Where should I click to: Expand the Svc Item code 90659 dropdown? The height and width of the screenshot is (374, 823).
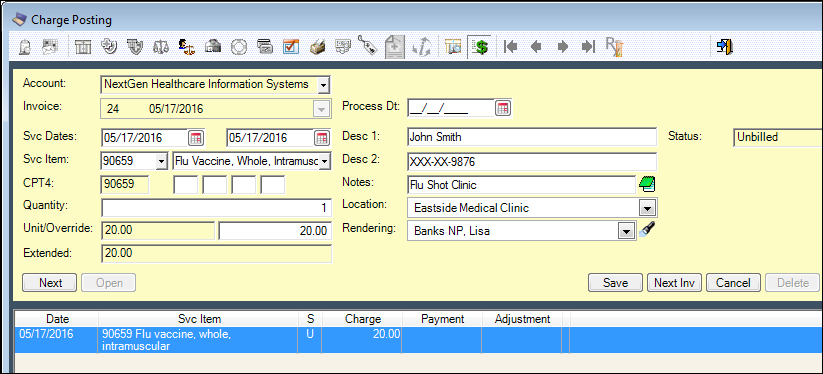tap(162, 162)
